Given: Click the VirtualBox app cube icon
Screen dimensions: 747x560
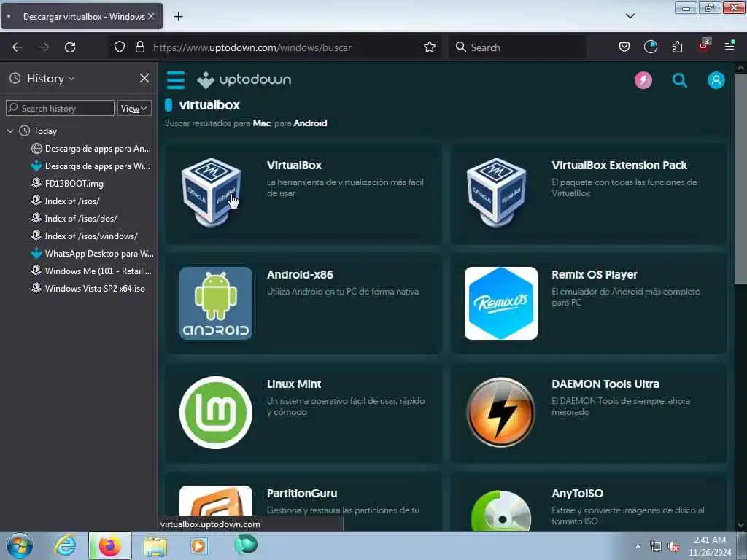Looking at the screenshot, I should tap(212, 192).
